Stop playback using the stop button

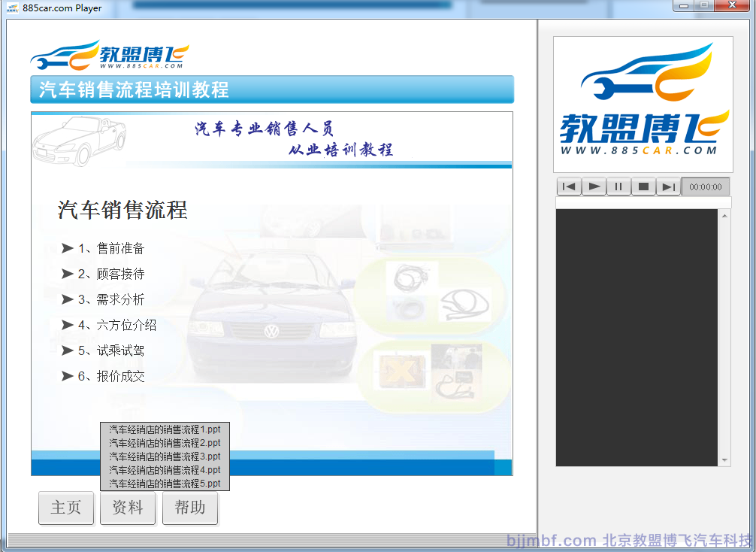(643, 187)
